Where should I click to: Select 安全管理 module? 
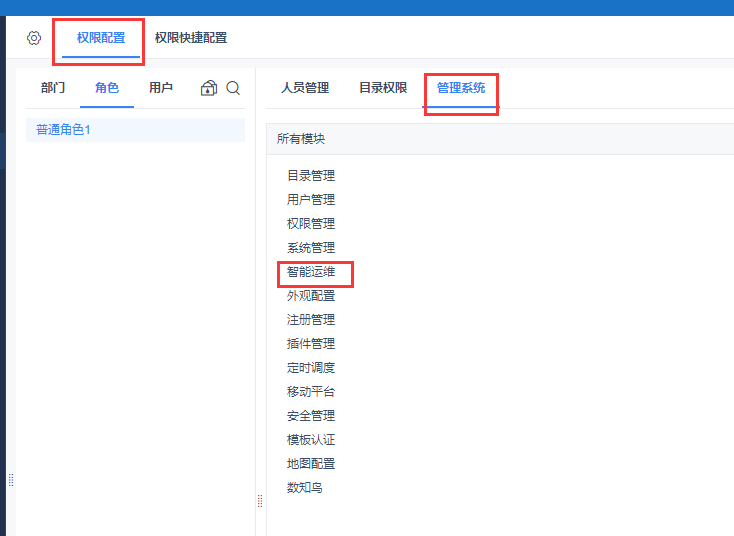pos(311,416)
